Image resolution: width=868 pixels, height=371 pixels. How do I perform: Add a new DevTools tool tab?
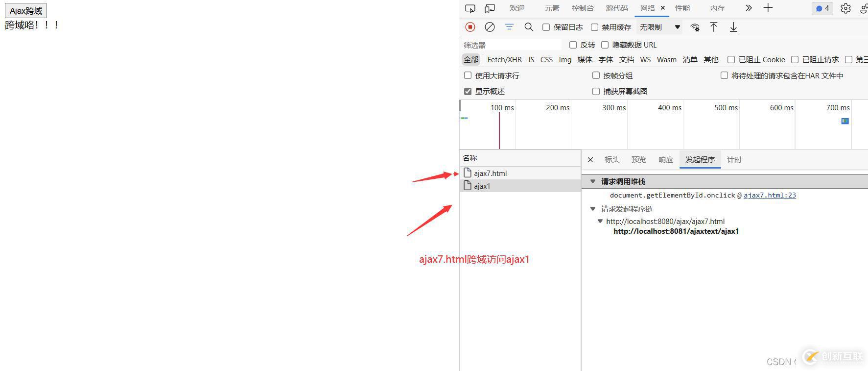coord(768,8)
